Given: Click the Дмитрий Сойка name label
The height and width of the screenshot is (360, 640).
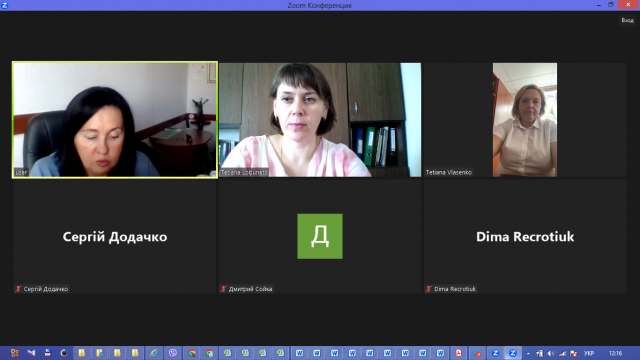Looking at the screenshot, I should (251, 289).
